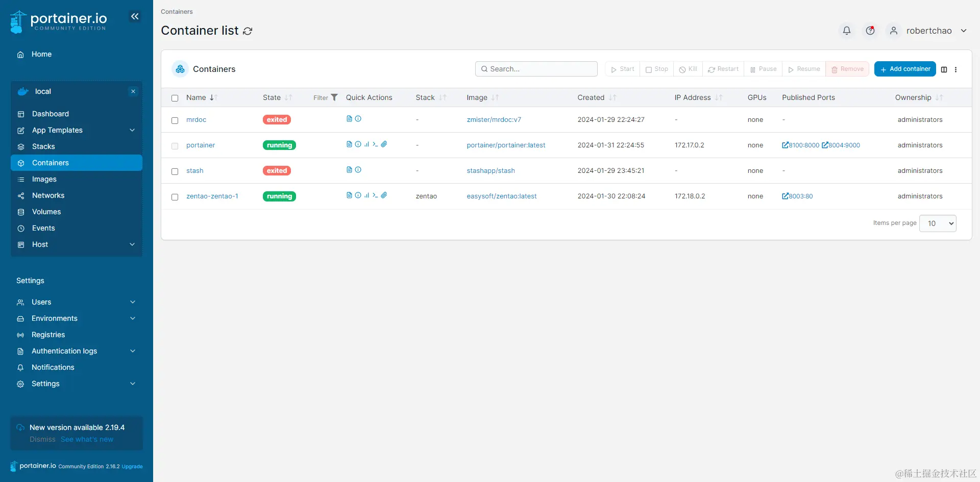Click the Upgrade link in the footer
Viewport: 980px width, 482px height.
(x=132, y=466)
